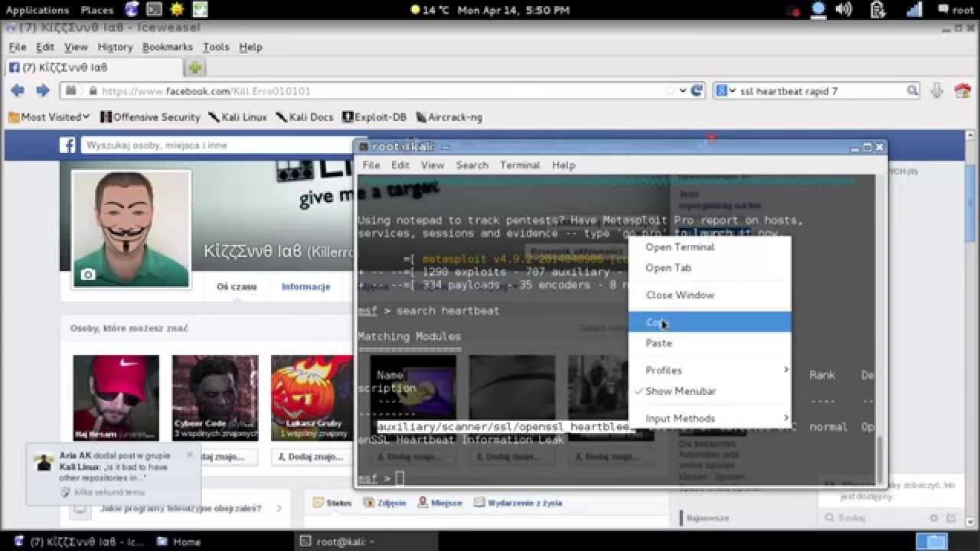The image size is (980, 551).
Task: Toggle Show Menubar checkbox item
Action: pyautogui.click(x=710, y=391)
